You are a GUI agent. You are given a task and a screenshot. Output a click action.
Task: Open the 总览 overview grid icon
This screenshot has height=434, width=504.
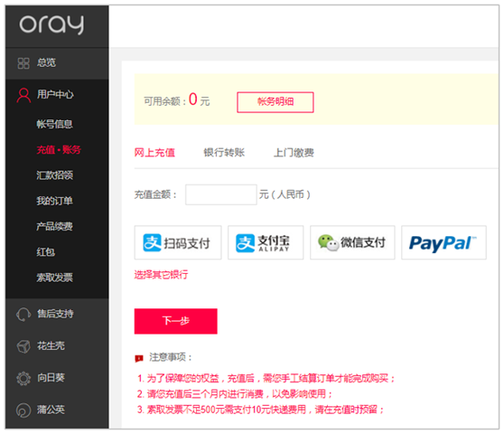click(23, 63)
